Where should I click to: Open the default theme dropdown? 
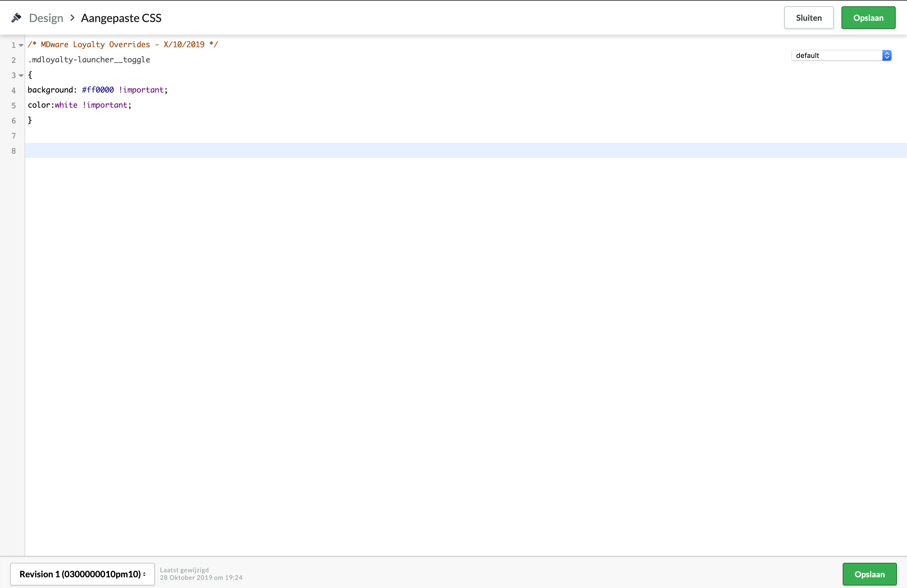(841, 55)
